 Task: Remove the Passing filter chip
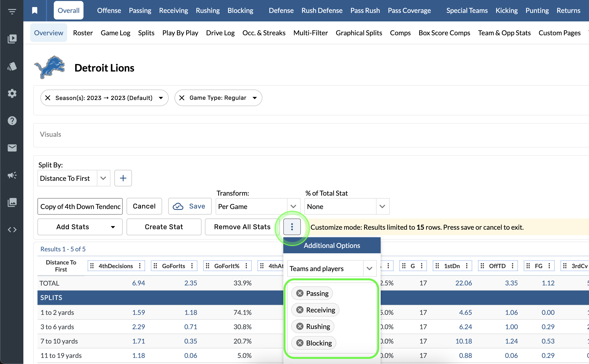click(x=300, y=293)
